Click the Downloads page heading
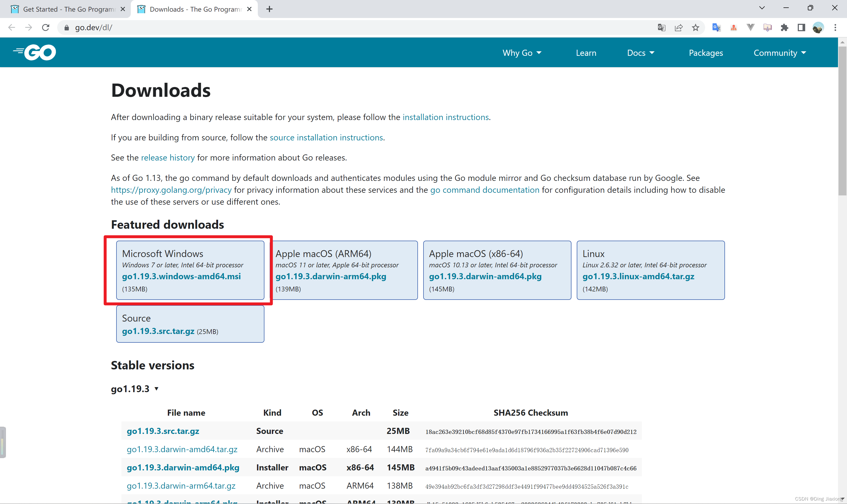This screenshot has height=504, width=847. 160,90
